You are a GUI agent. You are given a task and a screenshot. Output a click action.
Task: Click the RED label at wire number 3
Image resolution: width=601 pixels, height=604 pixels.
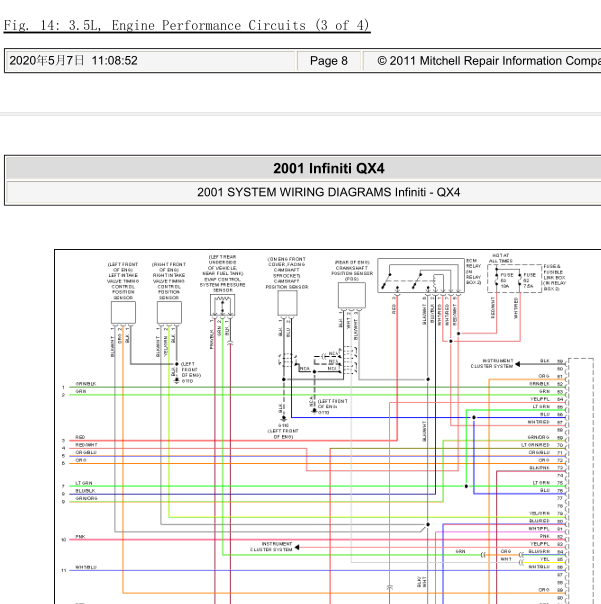pos(80,437)
